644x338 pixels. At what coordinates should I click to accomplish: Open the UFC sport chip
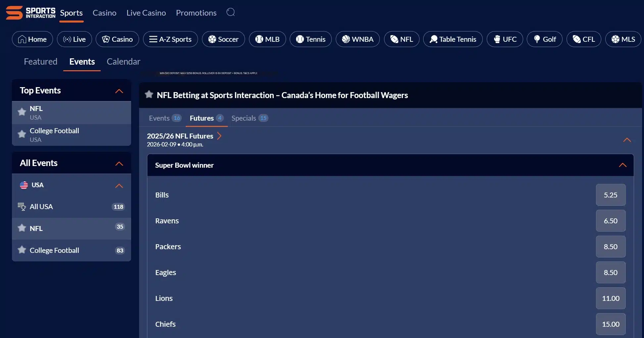pos(505,39)
